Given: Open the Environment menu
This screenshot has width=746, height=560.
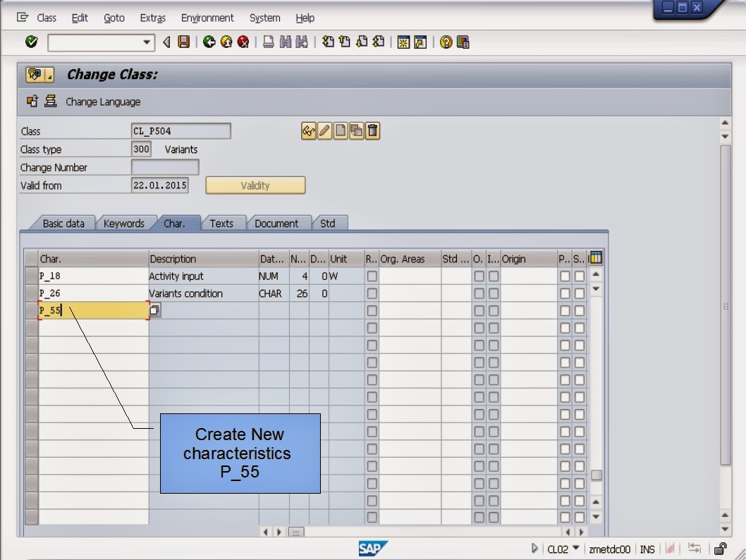Looking at the screenshot, I should pos(207,18).
